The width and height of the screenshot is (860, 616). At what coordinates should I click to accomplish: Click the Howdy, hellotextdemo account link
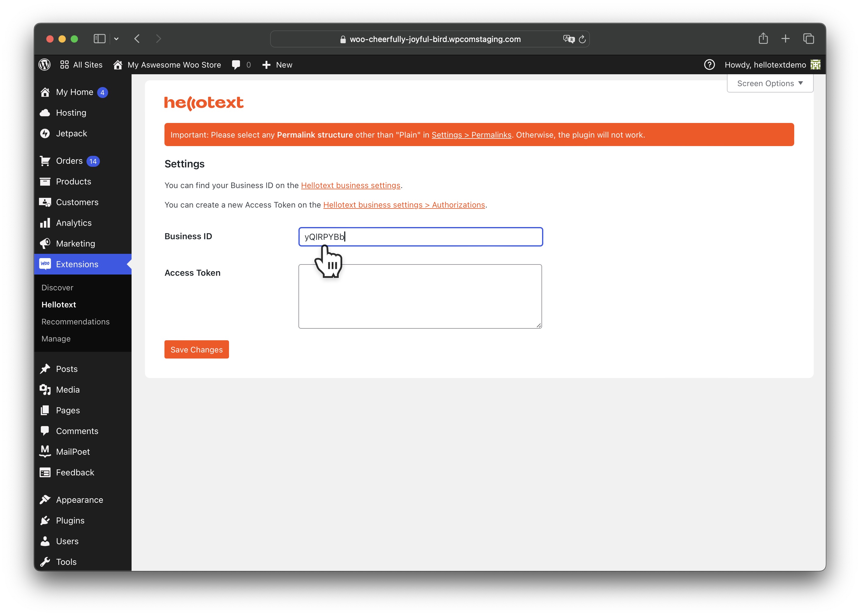[x=765, y=65]
